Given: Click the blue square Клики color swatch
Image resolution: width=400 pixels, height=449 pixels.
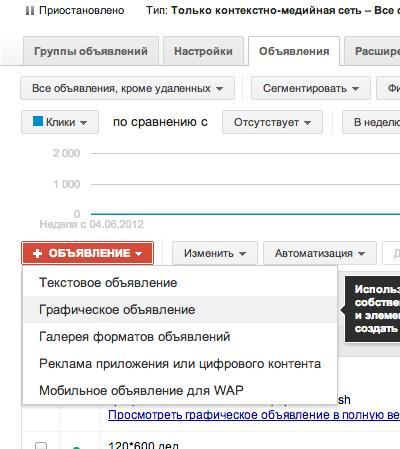Looking at the screenshot, I should pyautogui.click(x=38, y=121).
